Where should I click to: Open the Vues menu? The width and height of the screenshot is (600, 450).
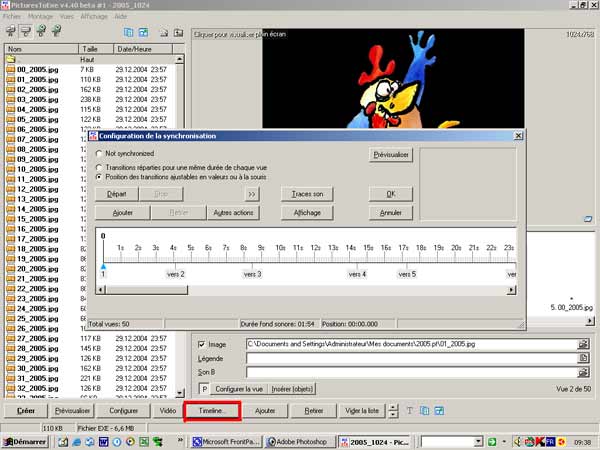67,16
